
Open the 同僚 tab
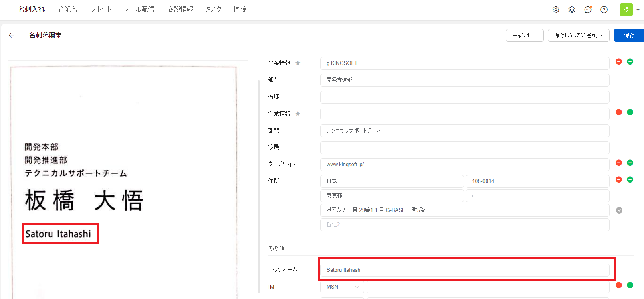(240, 9)
